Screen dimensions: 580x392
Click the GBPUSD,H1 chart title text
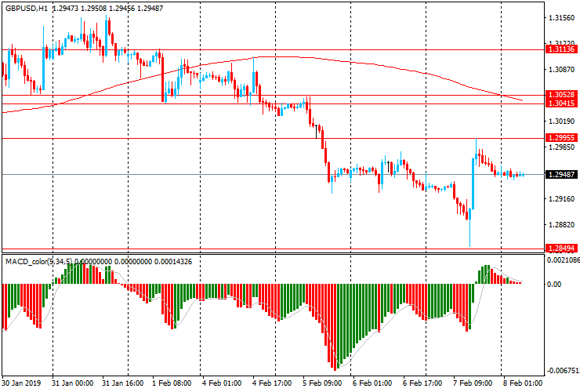pyautogui.click(x=26, y=7)
